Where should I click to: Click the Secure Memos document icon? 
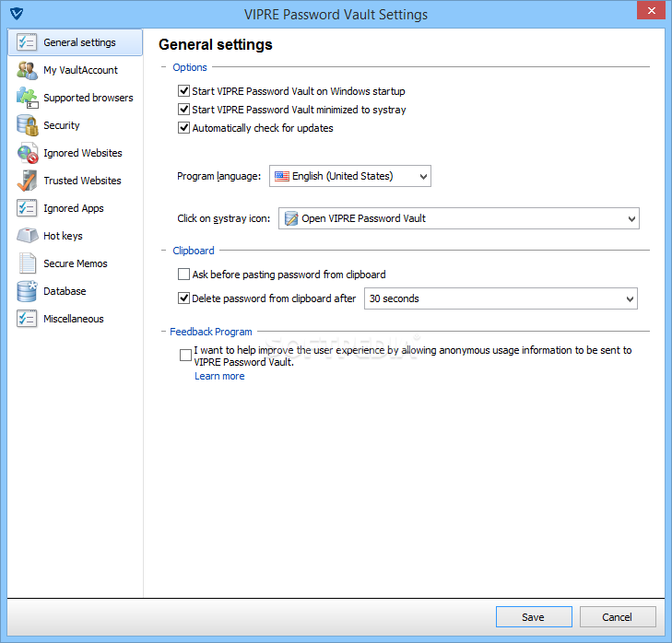27,263
